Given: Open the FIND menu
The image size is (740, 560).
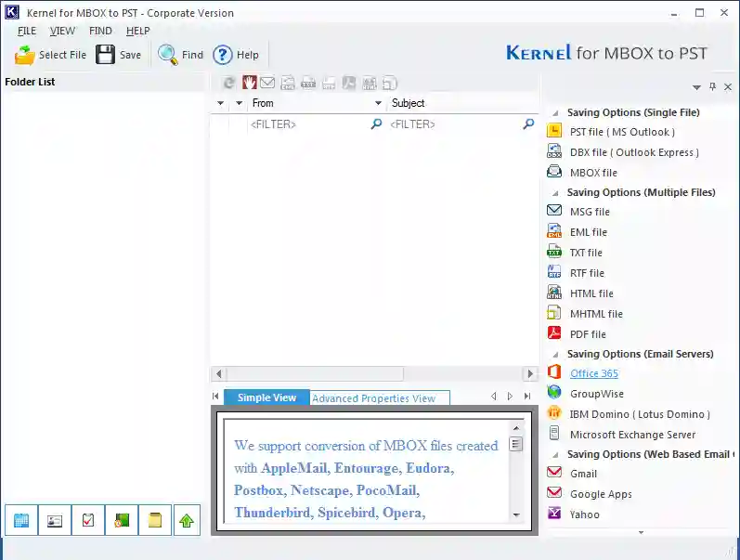Looking at the screenshot, I should tap(100, 32).
